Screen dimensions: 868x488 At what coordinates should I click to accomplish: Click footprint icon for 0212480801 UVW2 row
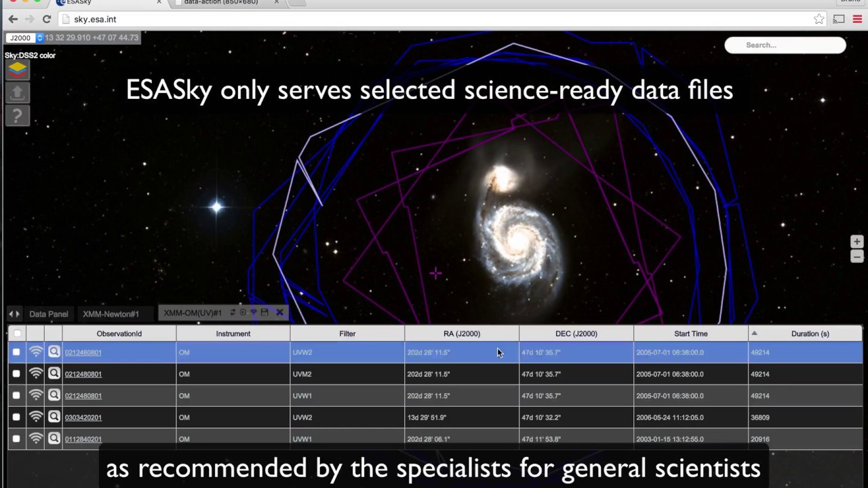[36, 352]
